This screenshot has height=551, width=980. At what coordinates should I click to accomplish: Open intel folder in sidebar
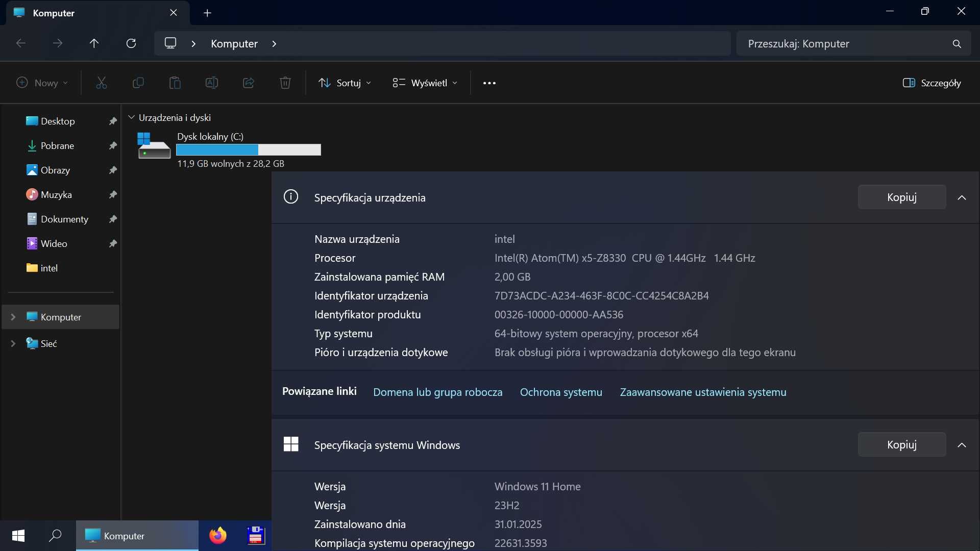click(49, 268)
